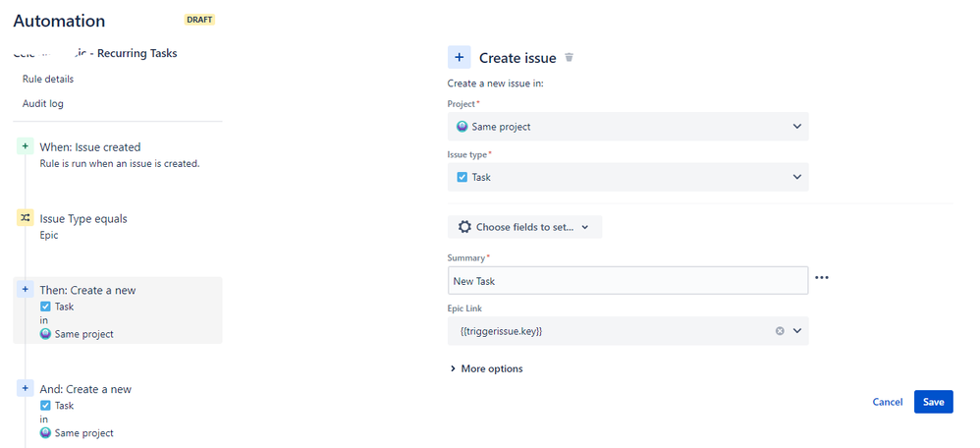Image resolution: width=980 pixels, height=448 pixels.
Task: Open the three-dots menu next to Summary
Action: click(822, 278)
